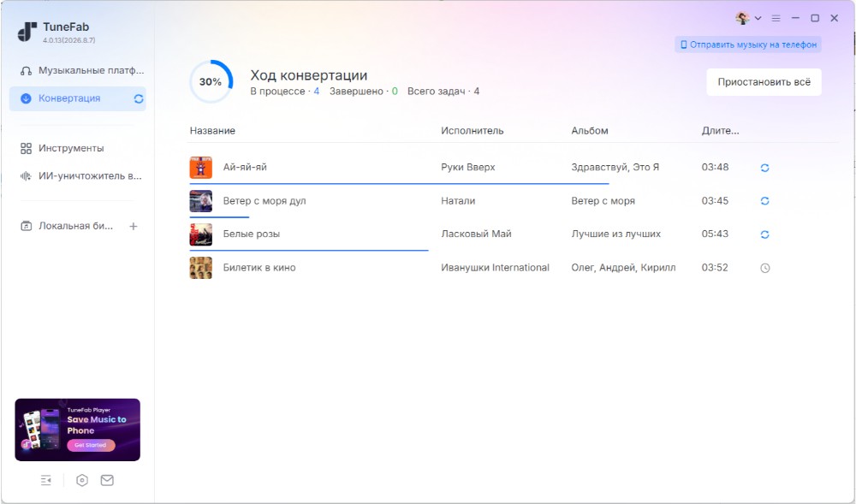Click converting status icon for Белые розы
Image resolution: width=856 pixels, height=504 pixels.
tap(764, 234)
